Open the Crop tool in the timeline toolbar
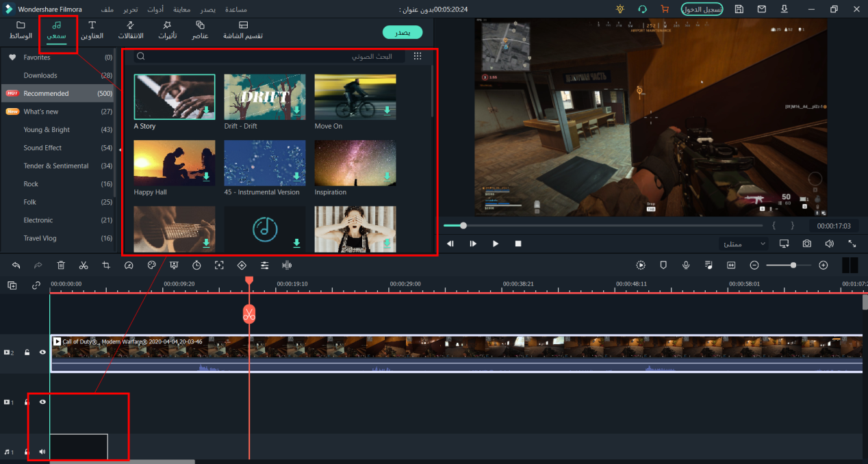The image size is (868, 464). click(x=106, y=265)
